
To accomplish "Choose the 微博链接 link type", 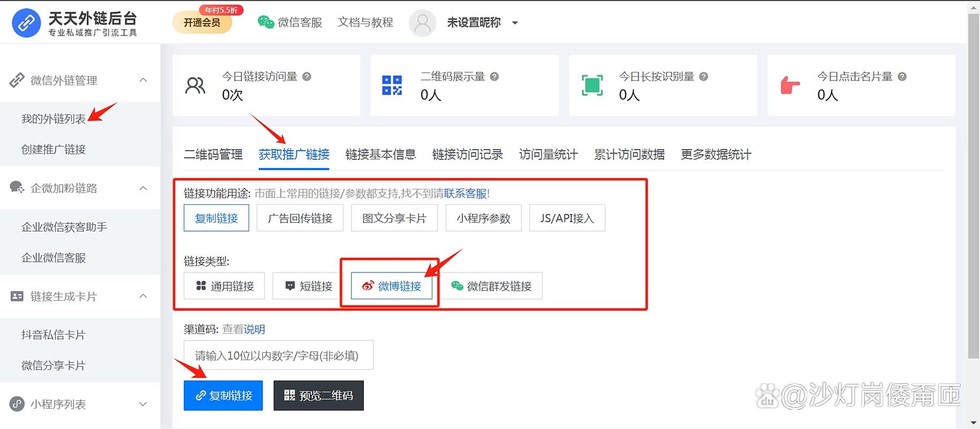I will tap(392, 286).
